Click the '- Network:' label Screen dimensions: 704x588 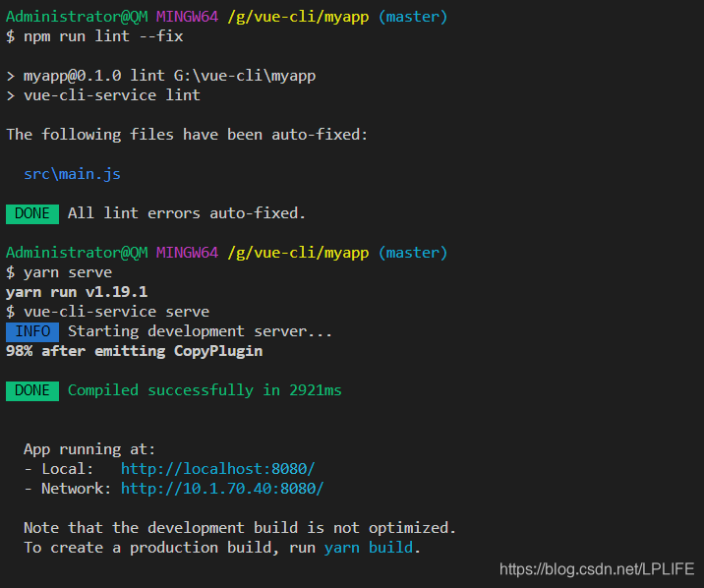(67, 489)
